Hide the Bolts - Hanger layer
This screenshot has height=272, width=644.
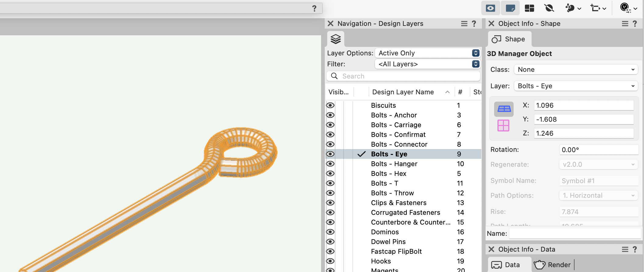click(x=330, y=164)
